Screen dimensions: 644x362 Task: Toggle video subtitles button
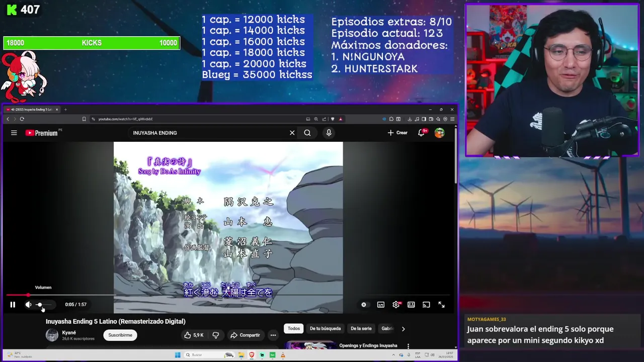tap(381, 305)
